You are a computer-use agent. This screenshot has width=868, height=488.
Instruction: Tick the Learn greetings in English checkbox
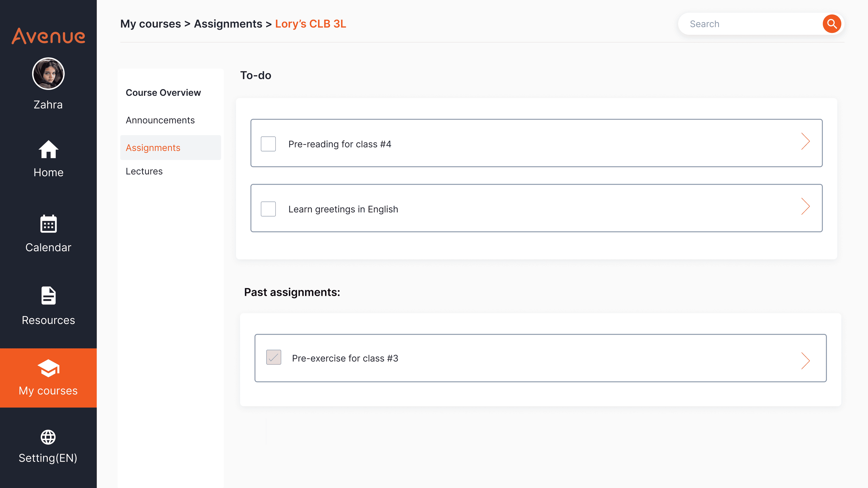tap(268, 209)
